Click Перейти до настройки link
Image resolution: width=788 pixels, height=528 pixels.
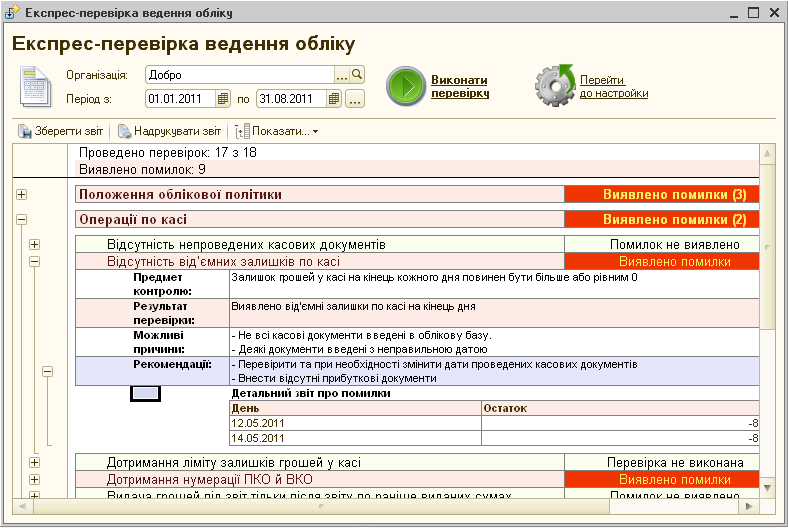coord(614,86)
